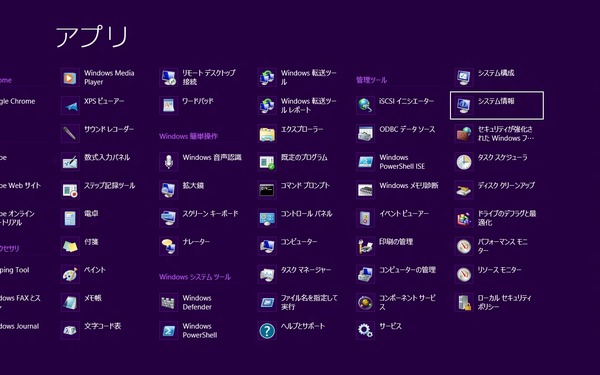Screen dimensions: 600x375
Task: Start ナレーター icon
Action: pos(168,246)
